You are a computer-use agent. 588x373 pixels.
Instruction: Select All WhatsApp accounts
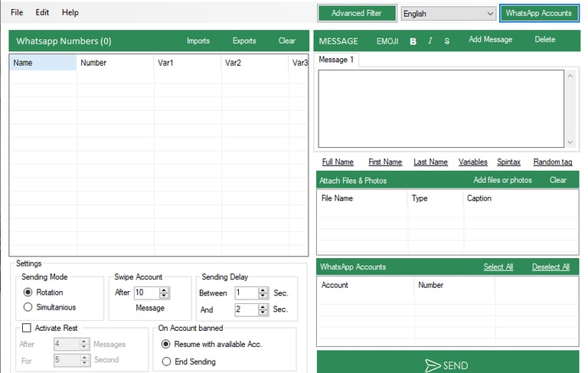(x=498, y=267)
